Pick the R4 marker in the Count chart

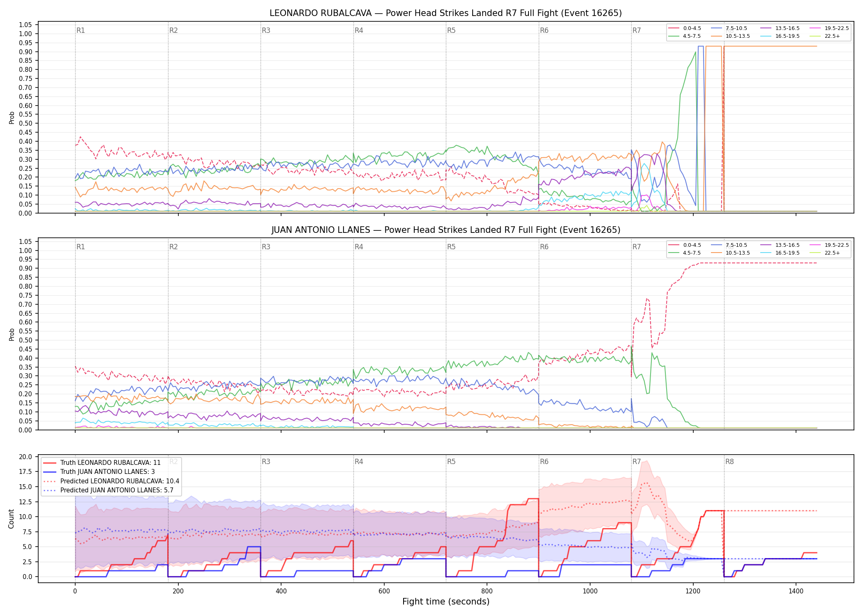[359, 462]
